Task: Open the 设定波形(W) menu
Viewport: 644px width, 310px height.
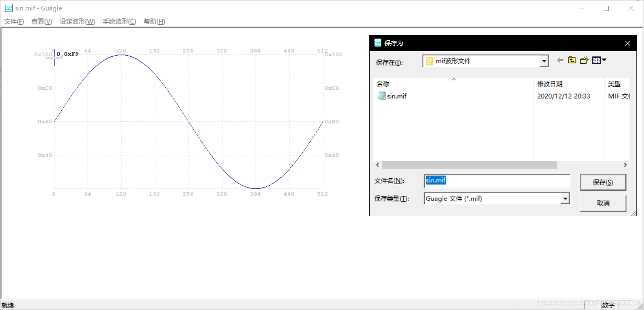Action: pyautogui.click(x=77, y=21)
